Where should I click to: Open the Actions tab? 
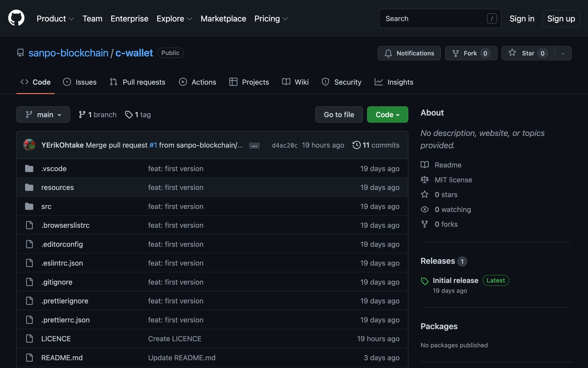click(x=198, y=82)
